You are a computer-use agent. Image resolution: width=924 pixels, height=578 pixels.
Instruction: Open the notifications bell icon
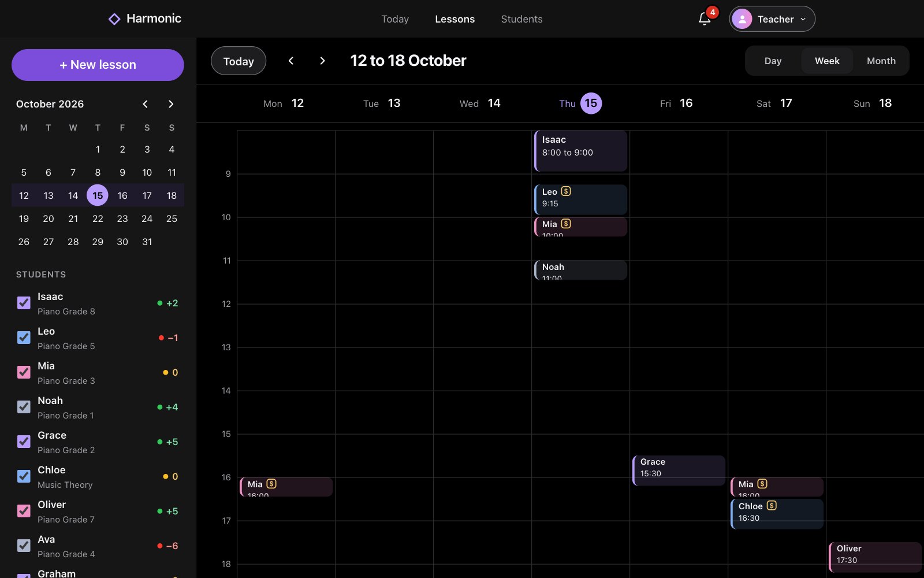(x=704, y=19)
